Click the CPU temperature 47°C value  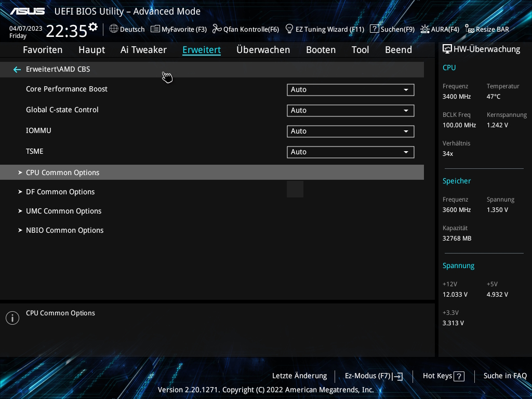point(494,97)
